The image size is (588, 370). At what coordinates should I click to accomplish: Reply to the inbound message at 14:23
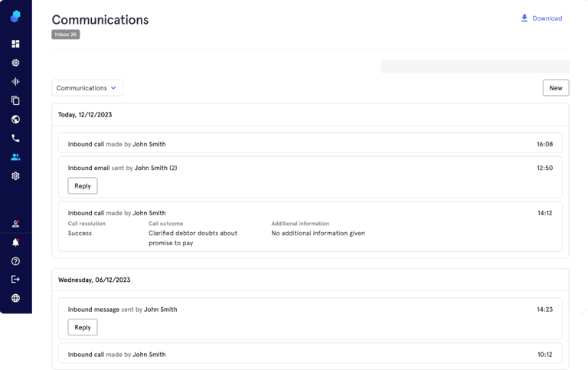pyautogui.click(x=83, y=328)
